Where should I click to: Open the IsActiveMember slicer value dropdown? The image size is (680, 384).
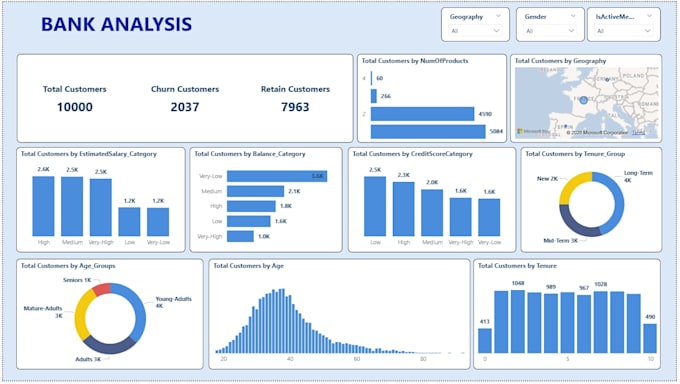624,31
